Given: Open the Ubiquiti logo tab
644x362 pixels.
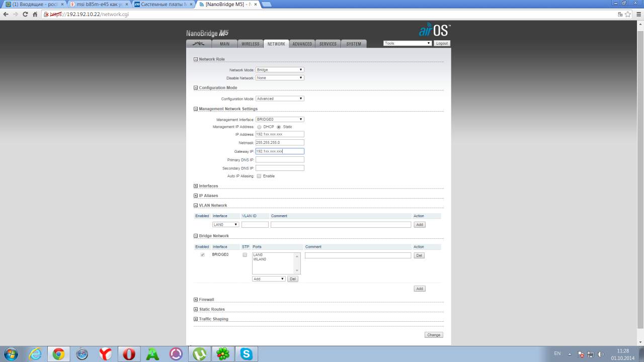Looking at the screenshot, I should tap(199, 44).
